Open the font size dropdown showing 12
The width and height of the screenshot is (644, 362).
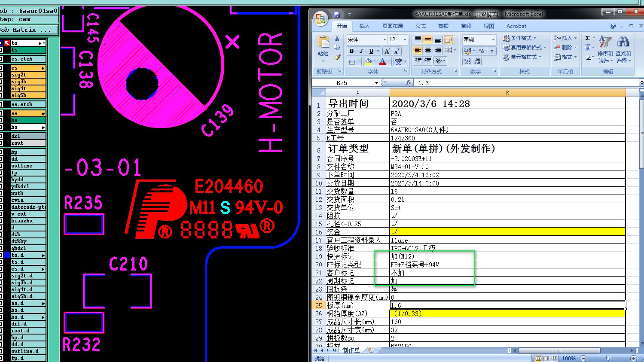tap(405, 40)
